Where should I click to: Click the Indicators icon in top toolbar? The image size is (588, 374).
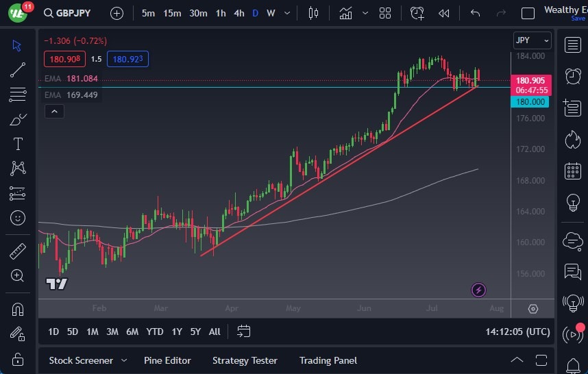tap(345, 13)
